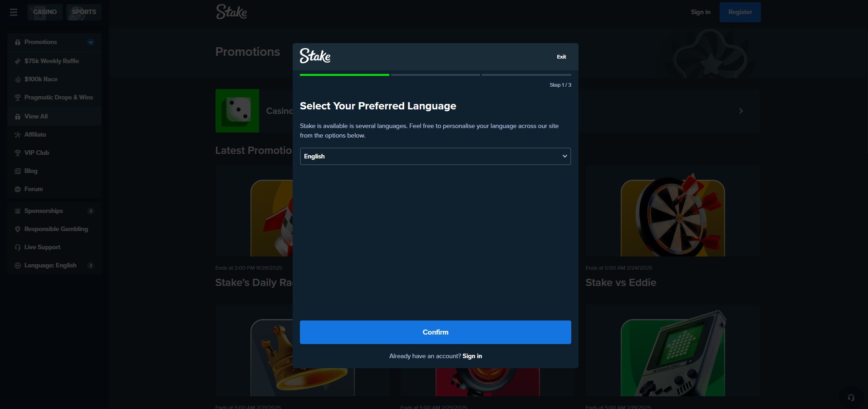The height and width of the screenshot is (409, 868).
Task: Expand the Language: English submenu arrow
Action: 91,266
